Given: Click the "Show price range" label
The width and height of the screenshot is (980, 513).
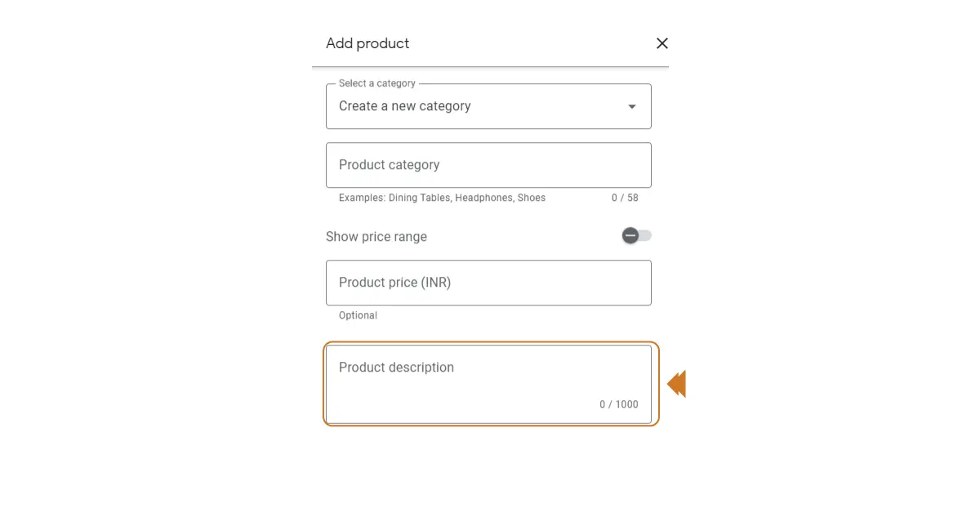Looking at the screenshot, I should point(376,237).
